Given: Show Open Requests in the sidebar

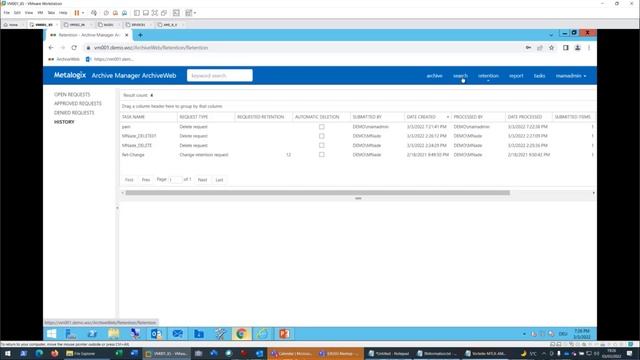Looking at the screenshot, I should coord(72,94).
